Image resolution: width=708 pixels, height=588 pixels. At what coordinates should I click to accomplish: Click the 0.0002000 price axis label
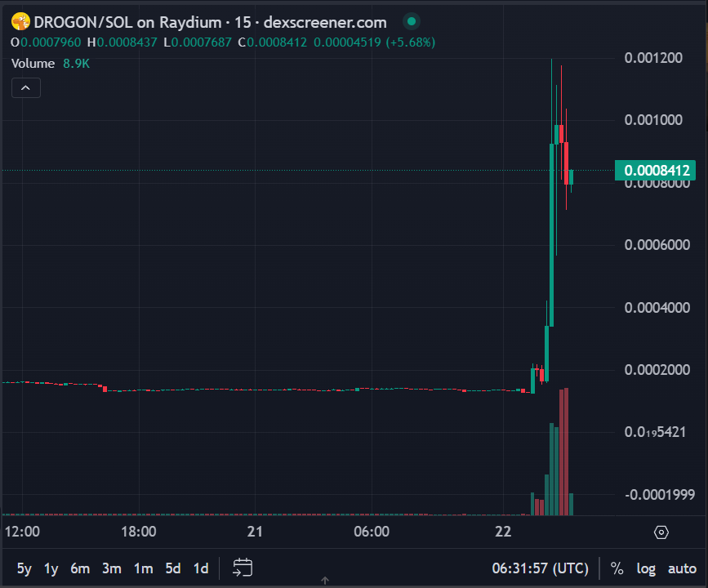pos(657,370)
